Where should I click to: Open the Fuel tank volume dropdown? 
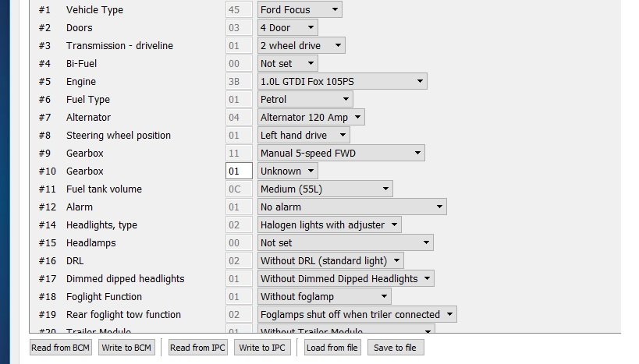325,189
